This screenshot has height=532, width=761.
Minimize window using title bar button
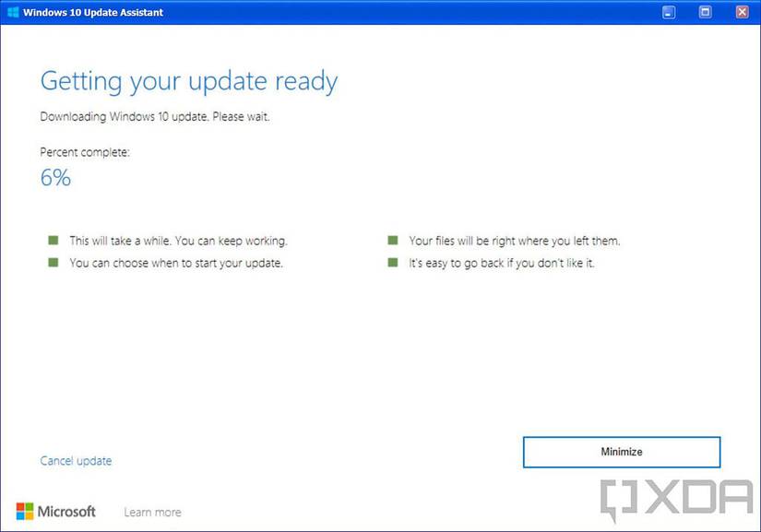pyautogui.click(x=669, y=12)
